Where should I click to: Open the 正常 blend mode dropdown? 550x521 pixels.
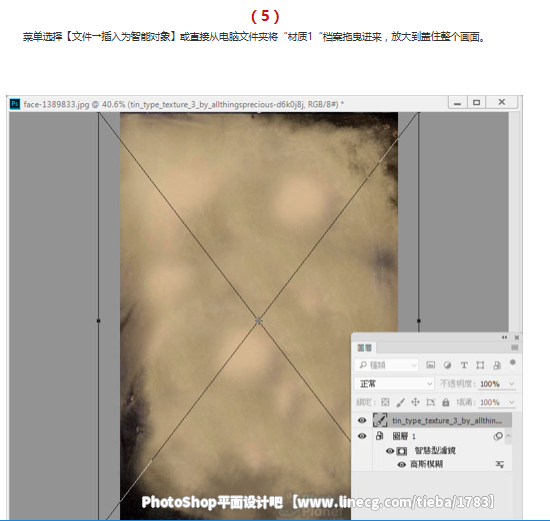[x=394, y=384]
